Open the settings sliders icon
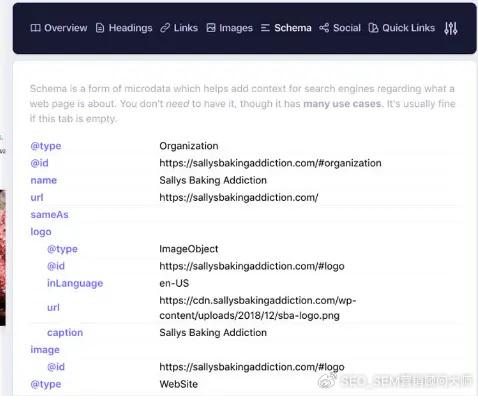478x396 pixels. pyautogui.click(x=451, y=28)
